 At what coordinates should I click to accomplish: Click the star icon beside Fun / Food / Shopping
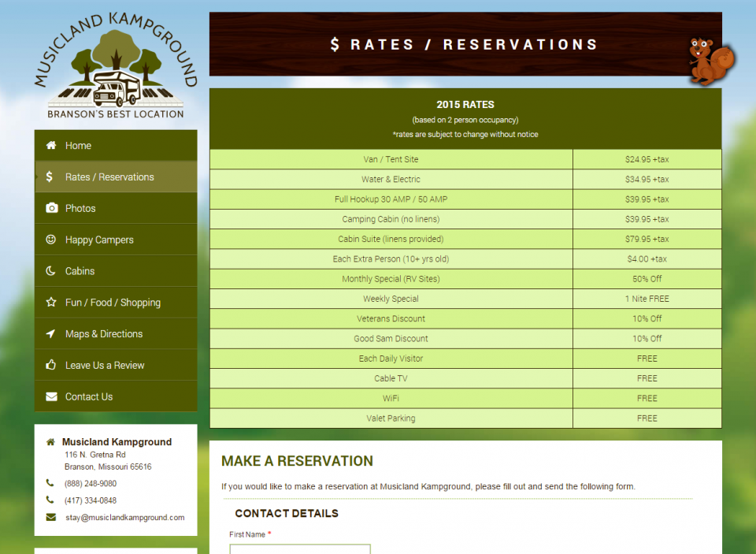click(x=50, y=302)
